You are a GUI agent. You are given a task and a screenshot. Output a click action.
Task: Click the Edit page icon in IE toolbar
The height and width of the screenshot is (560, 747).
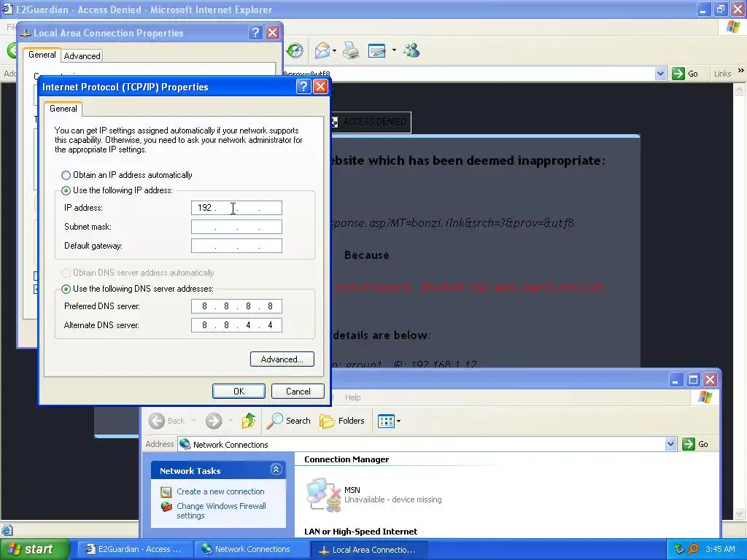tap(377, 50)
